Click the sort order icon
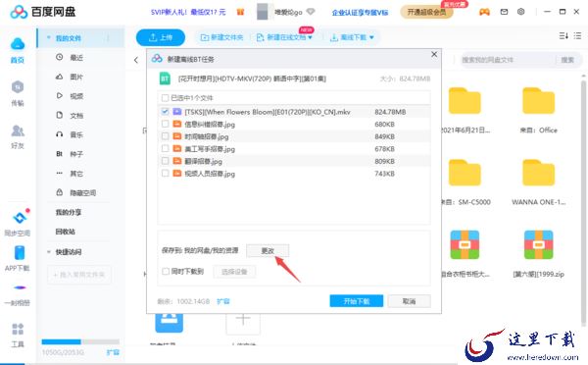The width and height of the screenshot is (588, 365). pyautogui.click(x=563, y=36)
